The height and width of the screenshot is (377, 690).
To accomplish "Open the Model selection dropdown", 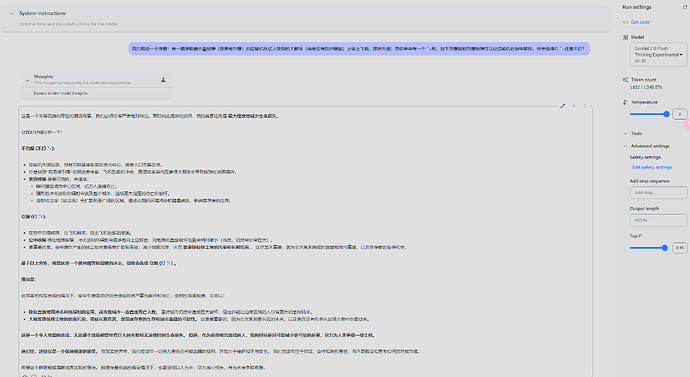I will pos(658,55).
